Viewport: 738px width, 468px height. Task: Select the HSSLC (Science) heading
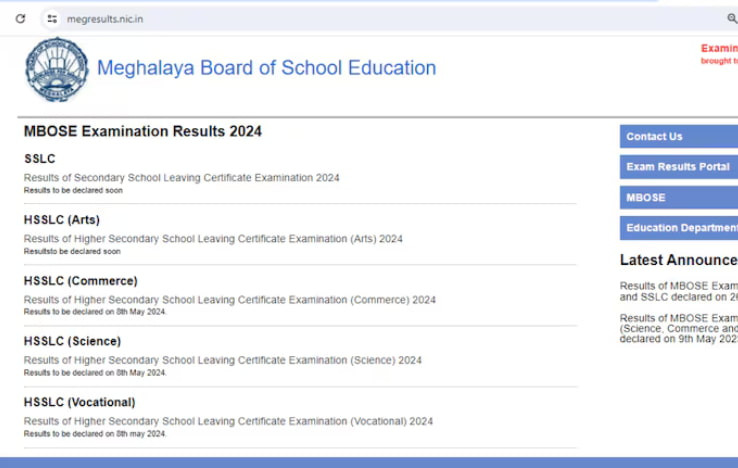[72, 341]
